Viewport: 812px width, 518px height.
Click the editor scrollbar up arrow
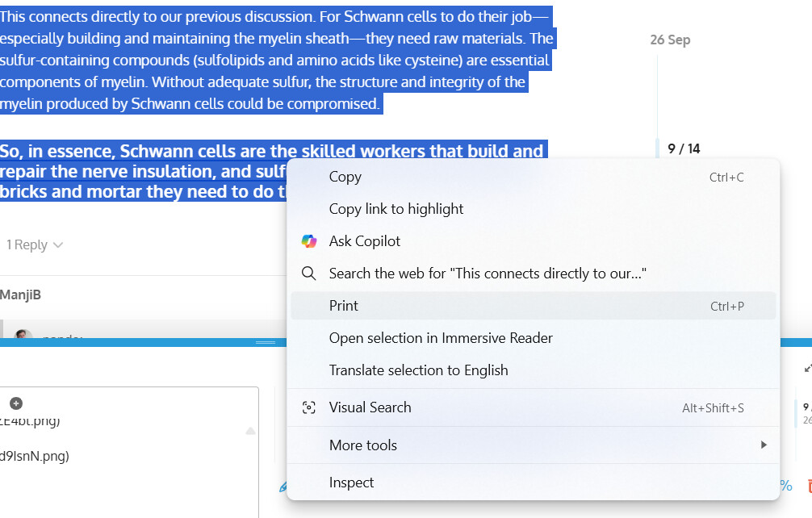pyautogui.click(x=250, y=432)
